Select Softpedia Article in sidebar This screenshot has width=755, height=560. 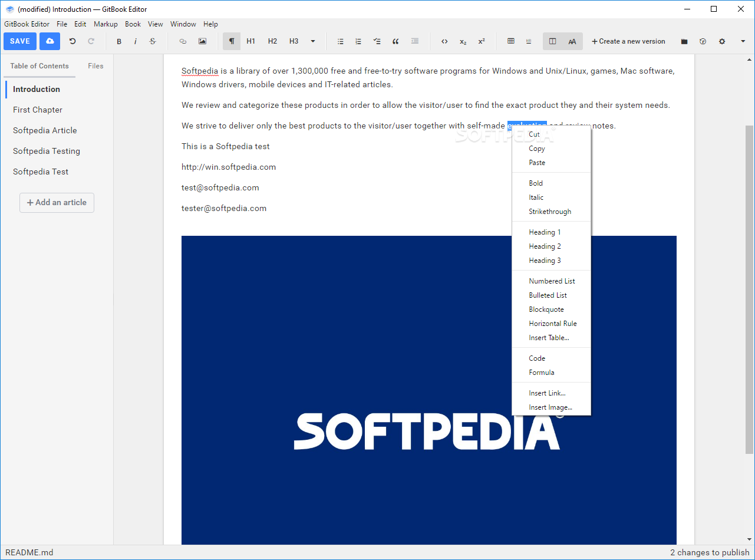click(x=45, y=130)
